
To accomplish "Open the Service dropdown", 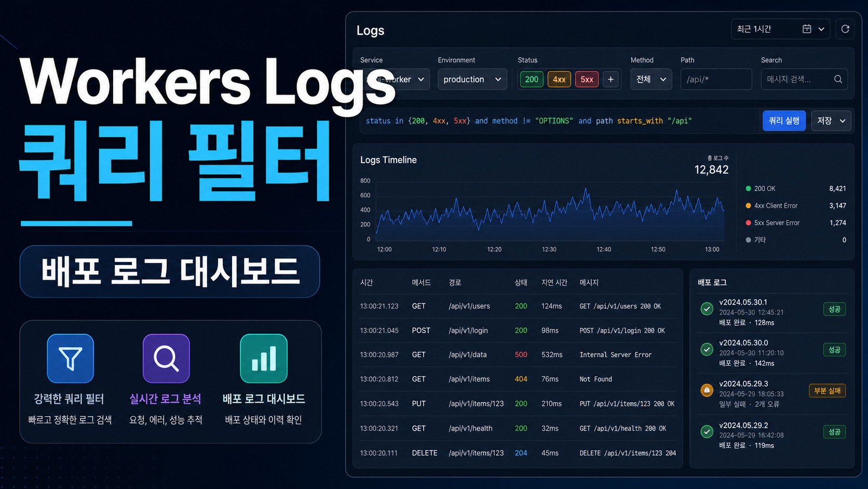I will [395, 80].
